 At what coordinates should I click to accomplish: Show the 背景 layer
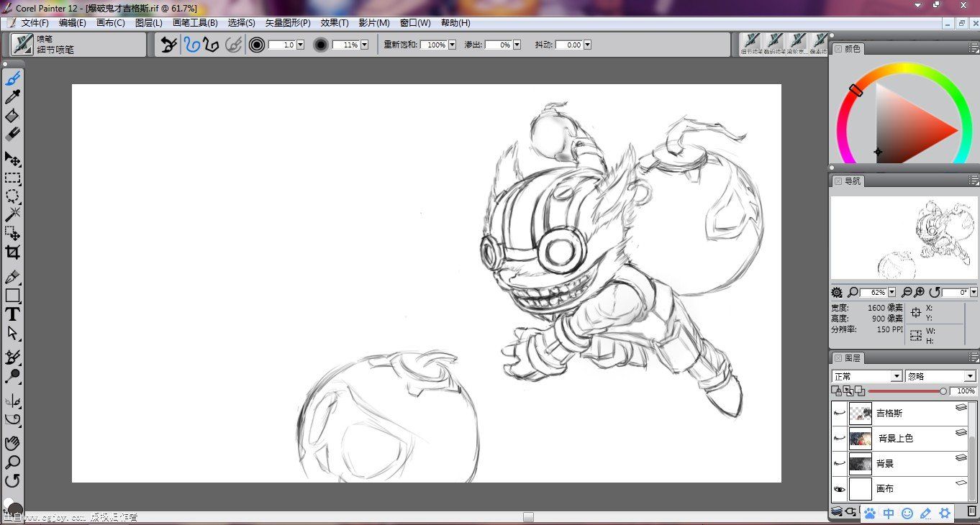(x=839, y=463)
